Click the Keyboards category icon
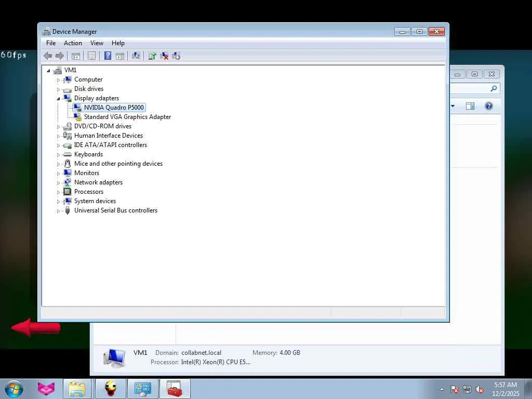The height and width of the screenshot is (399, 532). 68,154
